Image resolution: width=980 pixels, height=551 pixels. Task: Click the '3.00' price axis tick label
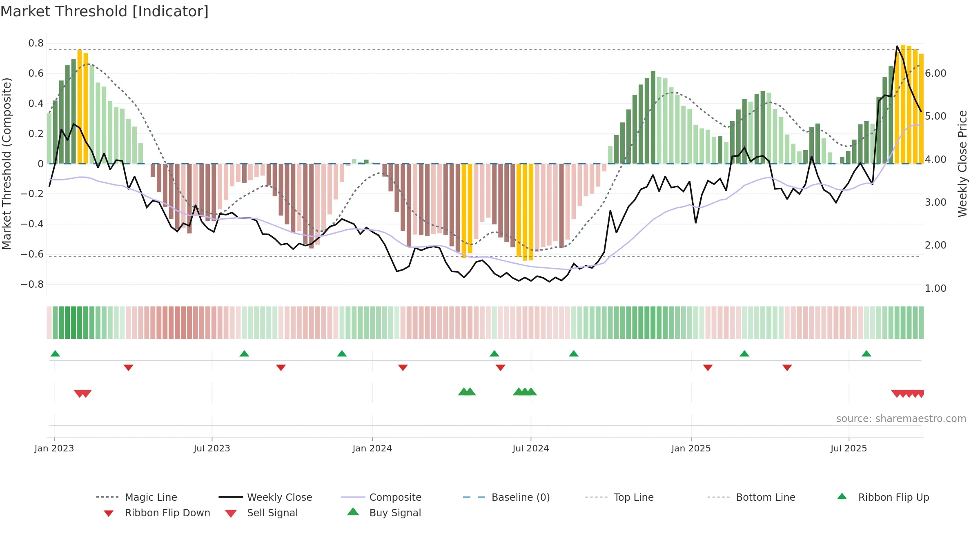point(935,202)
